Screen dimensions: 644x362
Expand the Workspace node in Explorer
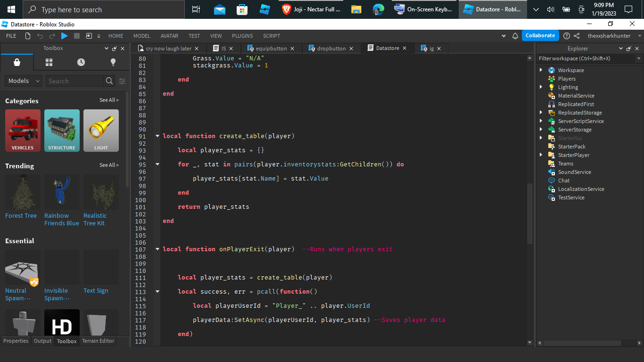pyautogui.click(x=541, y=70)
